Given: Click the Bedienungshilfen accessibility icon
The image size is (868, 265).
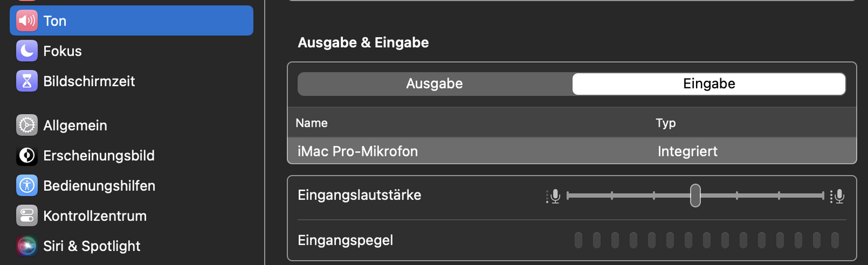Looking at the screenshot, I should pyautogui.click(x=27, y=186).
